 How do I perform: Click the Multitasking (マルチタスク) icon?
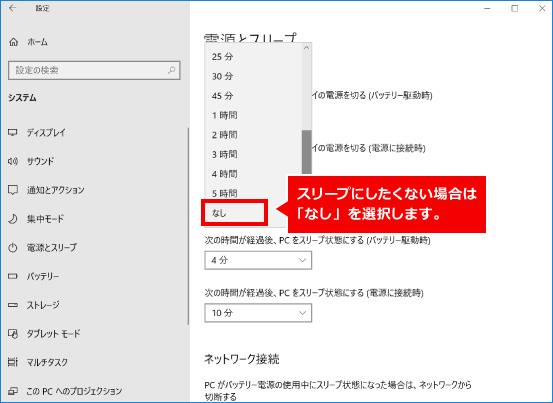pyautogui.click(x=13, y=362)
